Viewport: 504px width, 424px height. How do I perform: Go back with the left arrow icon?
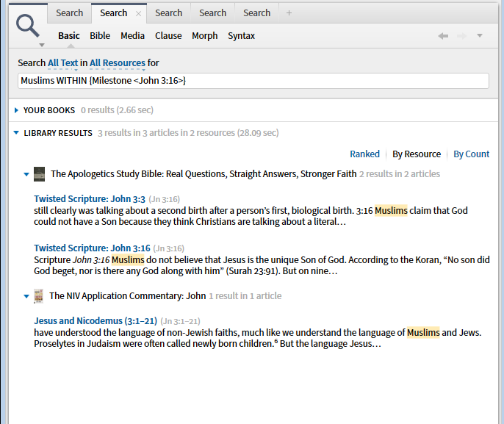(x=443, y=36)
